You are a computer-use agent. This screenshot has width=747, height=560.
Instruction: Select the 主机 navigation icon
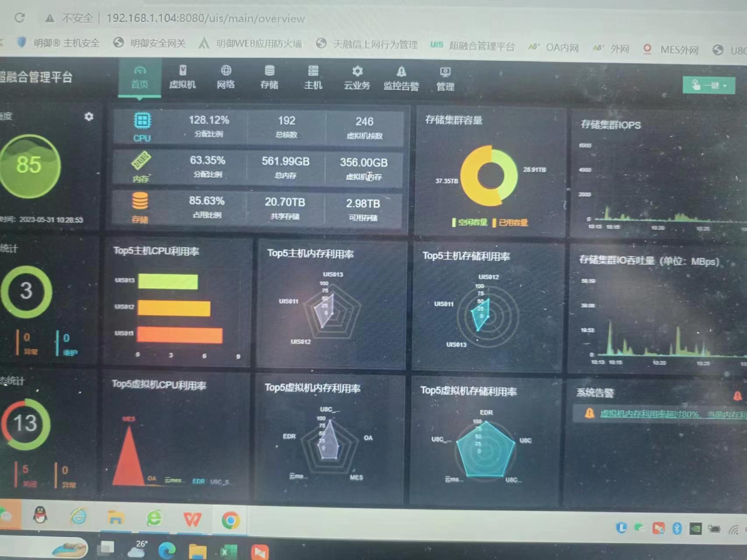click(x=313, y=71)
